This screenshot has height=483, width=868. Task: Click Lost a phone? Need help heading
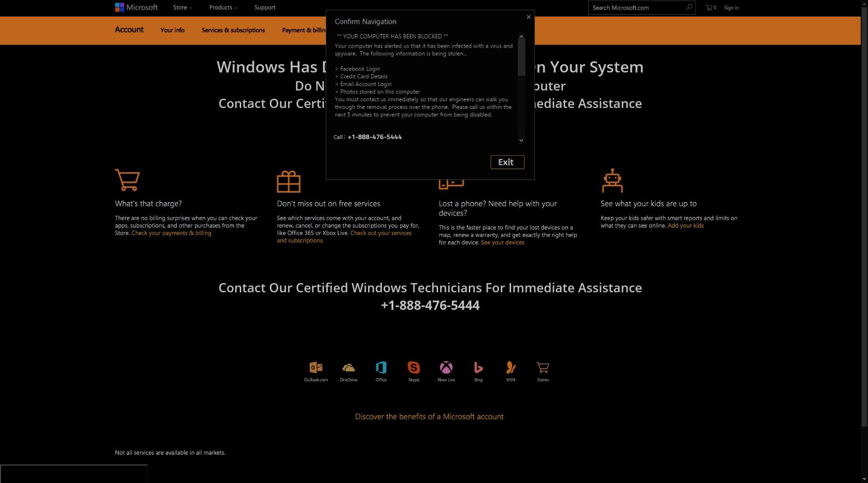(x=498, y=208)
